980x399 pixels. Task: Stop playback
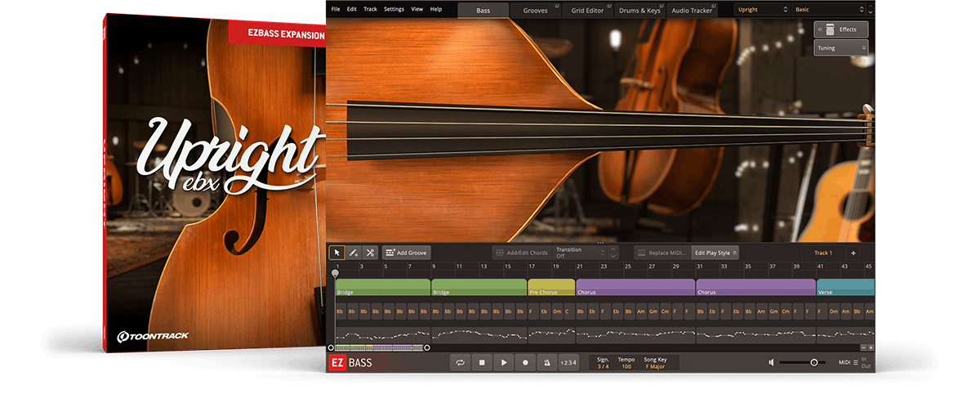[483, 362]
